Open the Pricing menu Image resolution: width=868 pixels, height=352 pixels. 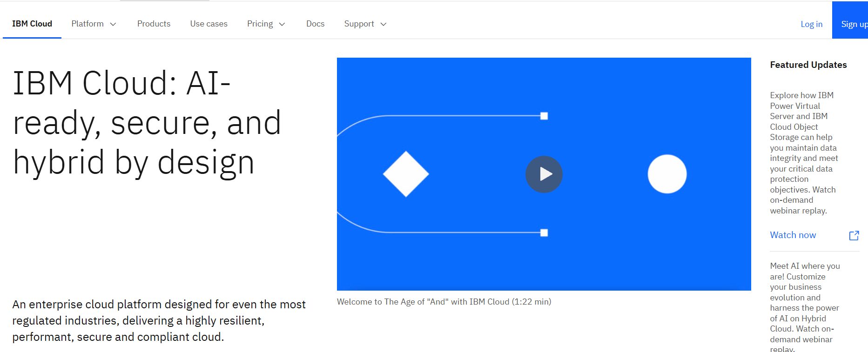coord(266,24)
